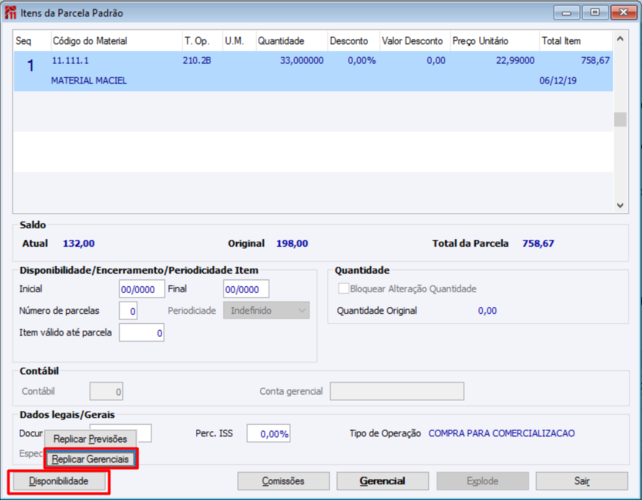This screenshot has height=500, width=642.
Task: Click MATERIAL MACIEL description
Action: point(89,81)
